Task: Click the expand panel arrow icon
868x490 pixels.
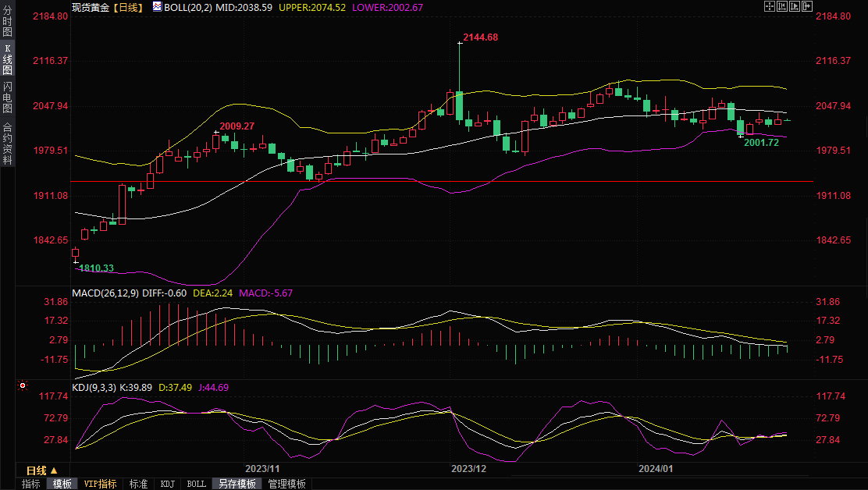Action: (x=807, y=6)
